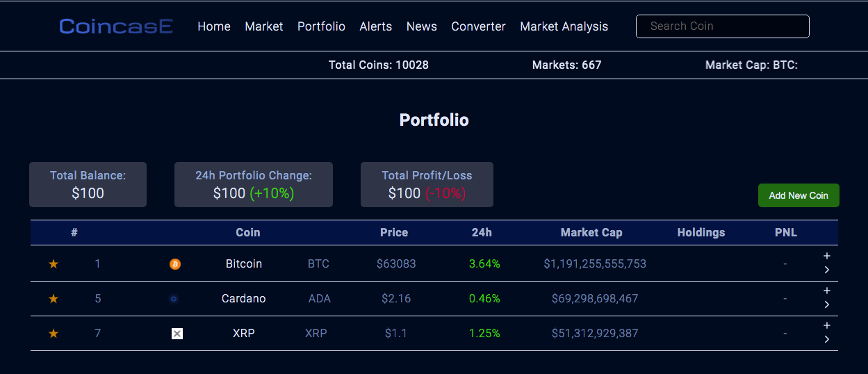Expand Cardano row details chevron

(x=827, y=304)
